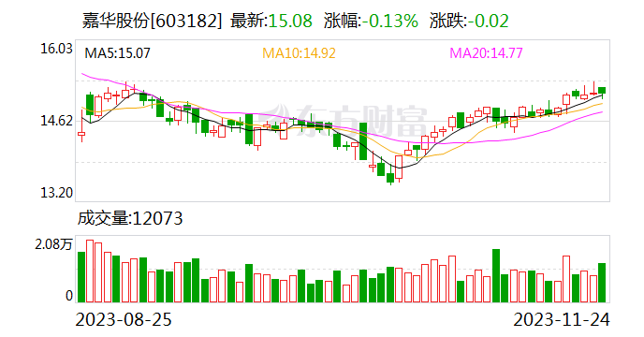This screenshot has width=644, height=337.
Task: Click the 16.03 price axis label
Action: click(x=56, y=49)
